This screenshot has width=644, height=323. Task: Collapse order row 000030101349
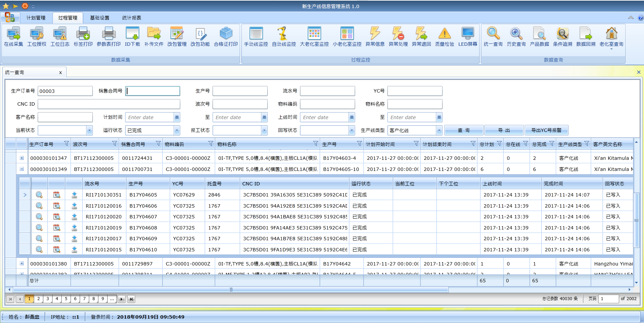22,169
